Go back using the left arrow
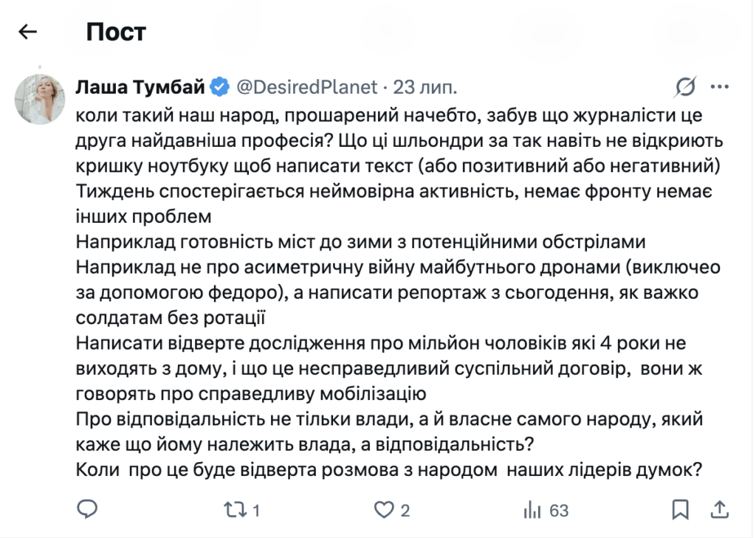The height and width of the screenshot is (538, 756). click(x=27, y=32)
